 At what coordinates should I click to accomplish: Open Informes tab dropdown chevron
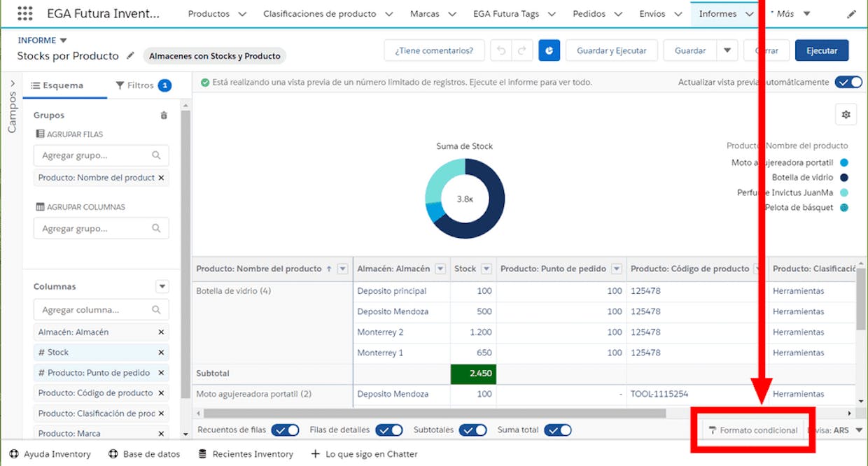click(x=748, y=14)
